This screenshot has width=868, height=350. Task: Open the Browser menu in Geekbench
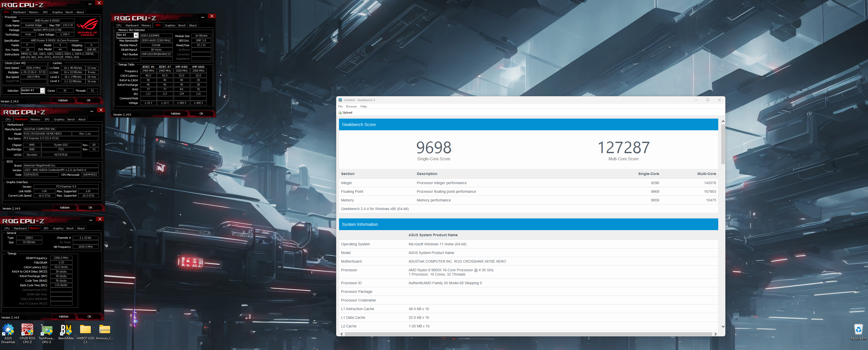[351, 106]
